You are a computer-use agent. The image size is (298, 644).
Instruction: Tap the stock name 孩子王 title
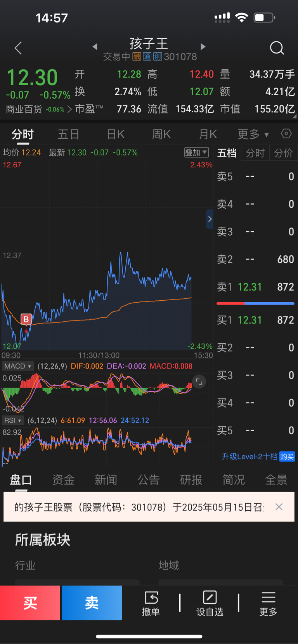(149, 43)
